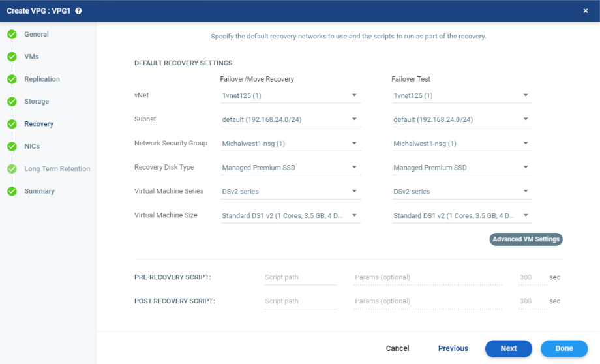
Task: Open Failover/Move Recovery Disk Type dropdown
Action: pyautogui.click(x=291, y=168)
